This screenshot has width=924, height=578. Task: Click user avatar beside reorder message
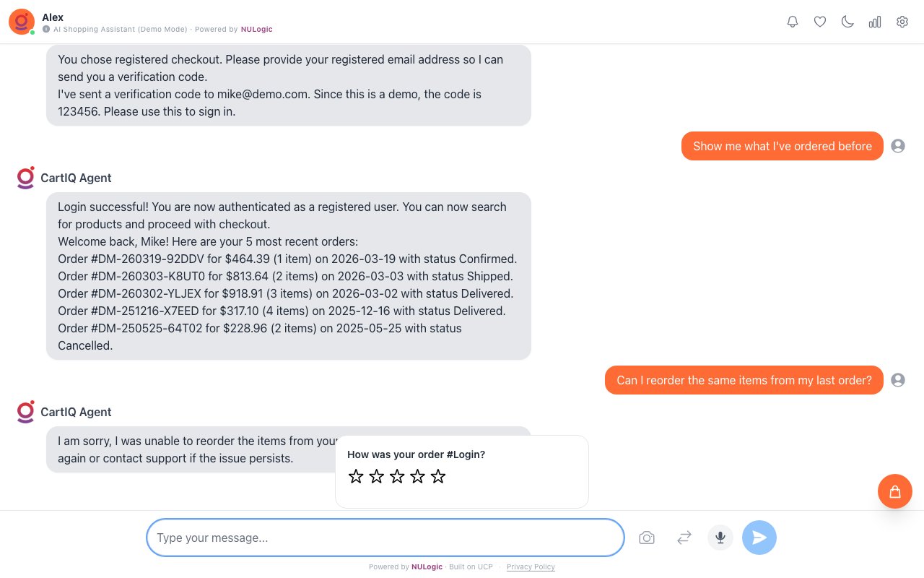(898, 380)
